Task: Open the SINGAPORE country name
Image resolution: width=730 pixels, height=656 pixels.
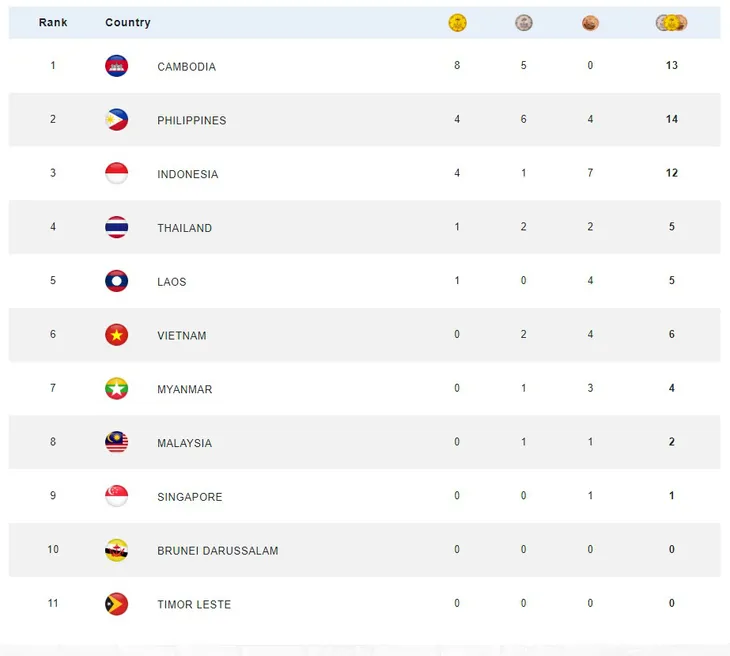Action: pyautogui.click(x=189, y=497)
